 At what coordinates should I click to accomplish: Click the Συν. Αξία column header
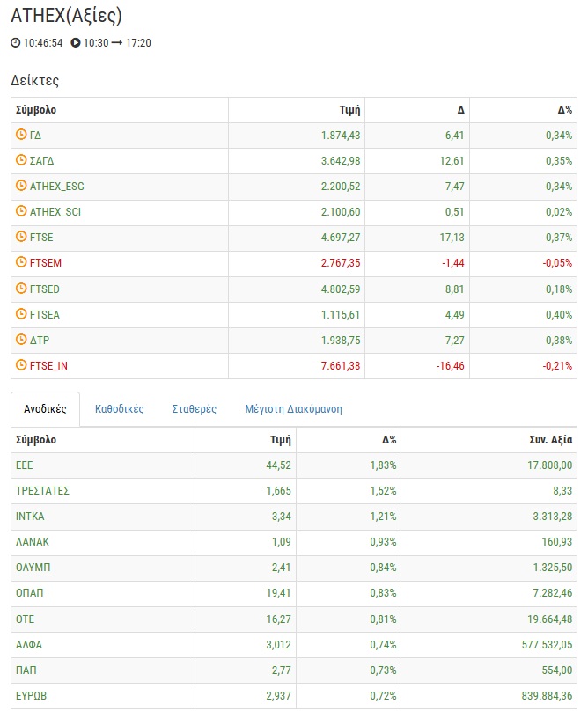click(548, 440)
